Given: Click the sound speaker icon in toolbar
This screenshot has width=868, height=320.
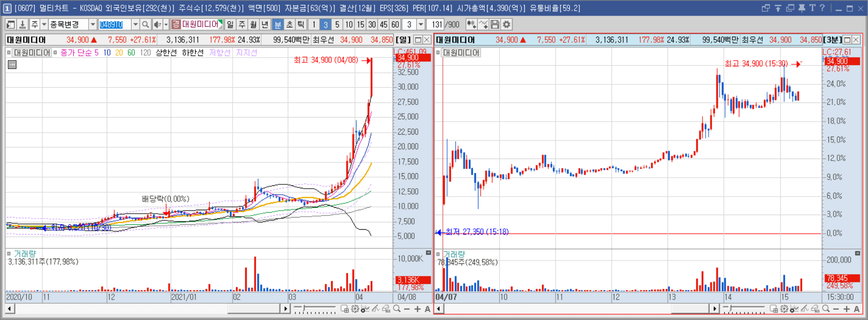Looking at the screenshot, I should pyautogui.click(x=157, y=24).
